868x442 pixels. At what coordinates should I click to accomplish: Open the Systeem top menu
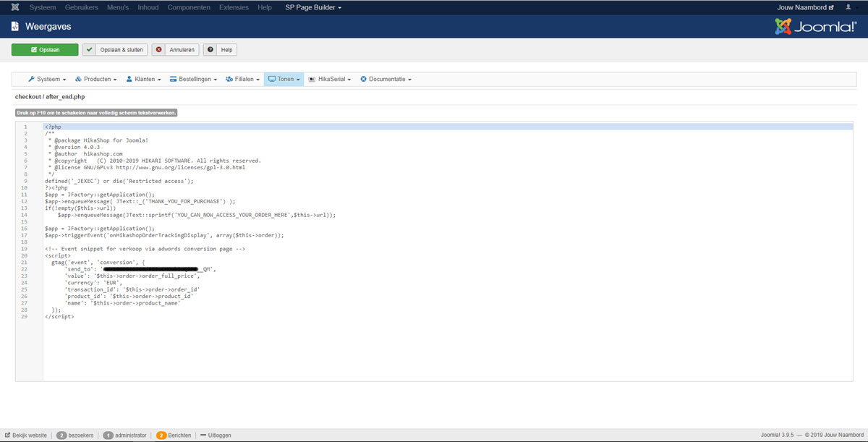point(43,7)
